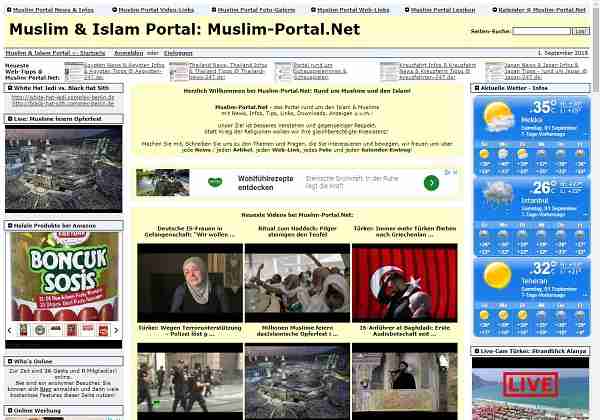Viewport: 600px width, 420px height.
Task: Open Live: Muslime feiern Opferfest Mecca image
Action: pos(64,169)
